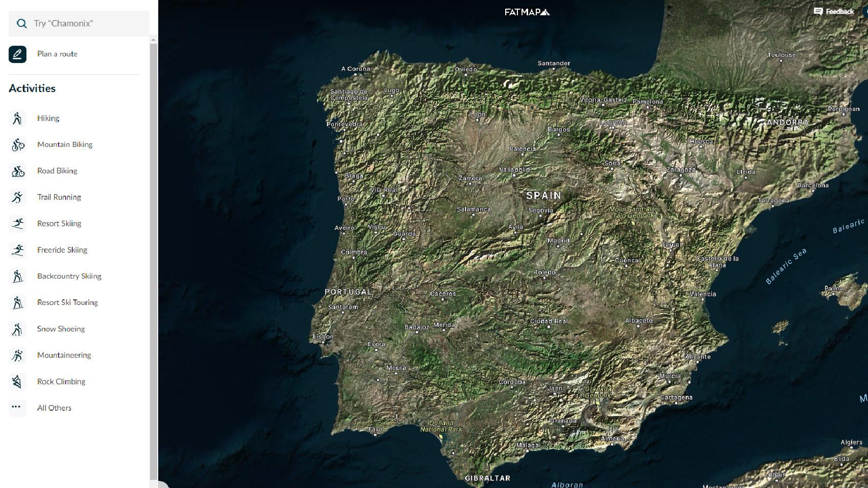Open the Resort Ski Touring label
868x488 pixels.
(67, 303)
